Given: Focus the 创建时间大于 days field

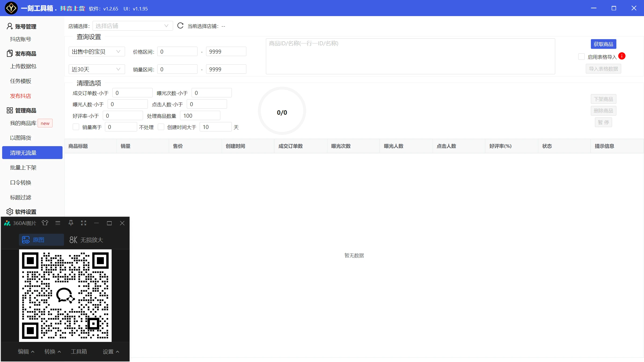Looking at the screenshot, I should click(215, 127).
